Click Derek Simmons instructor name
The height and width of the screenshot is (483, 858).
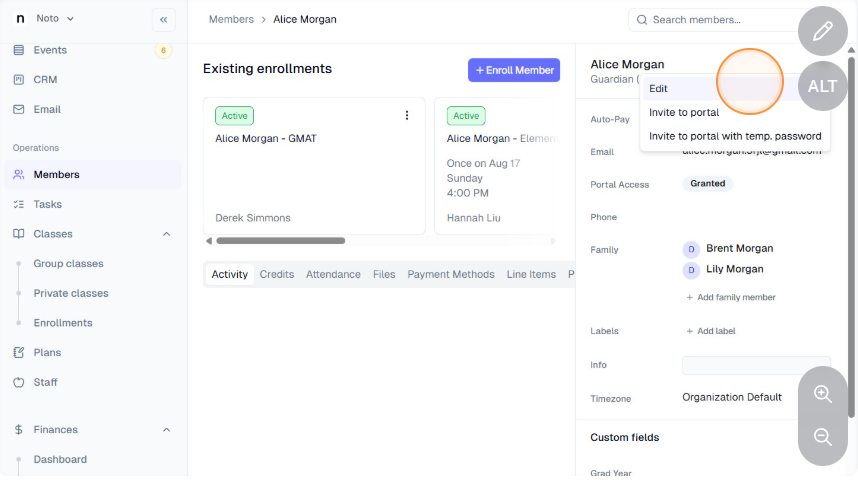(x=253, y=218)
